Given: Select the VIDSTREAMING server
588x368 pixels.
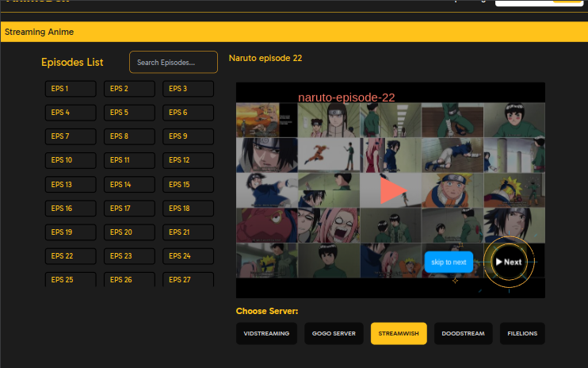Looking at the screenshot, I should click(x=266, y=333).
